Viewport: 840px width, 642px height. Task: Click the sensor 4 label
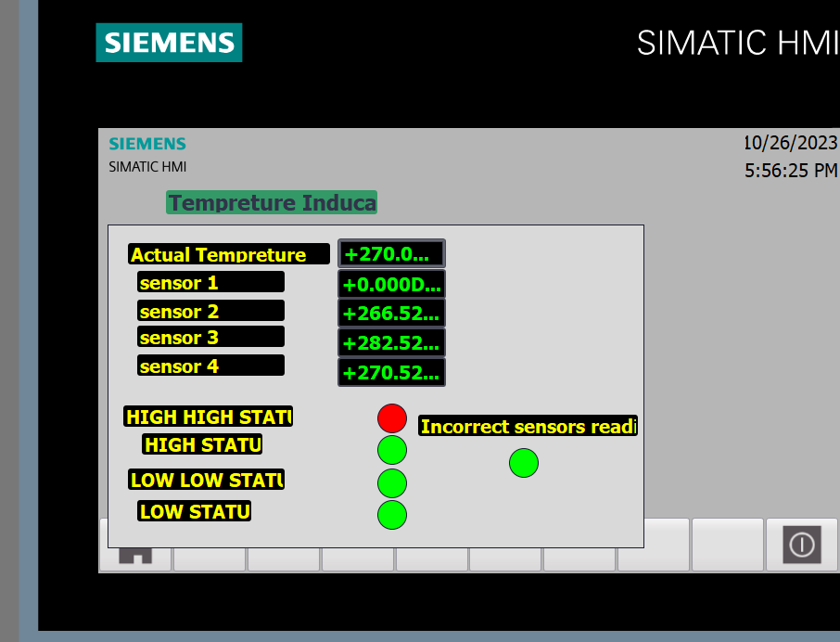(210, 366)
